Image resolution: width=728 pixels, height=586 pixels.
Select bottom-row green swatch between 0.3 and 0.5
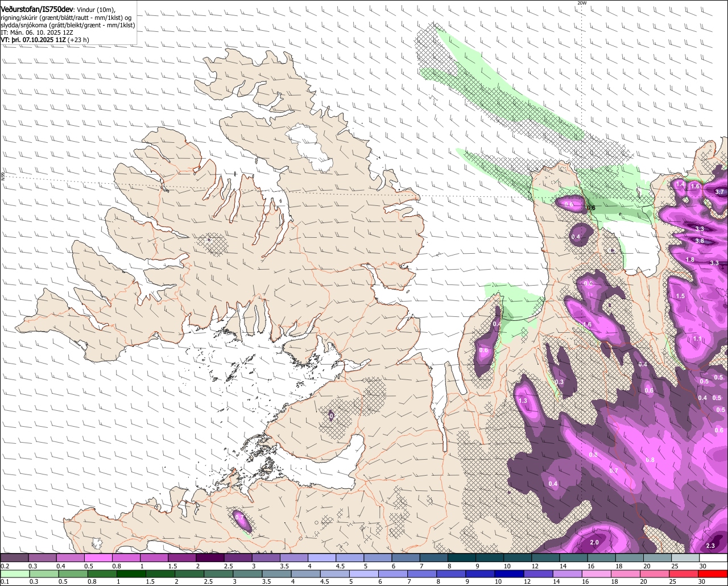(44, 573)
